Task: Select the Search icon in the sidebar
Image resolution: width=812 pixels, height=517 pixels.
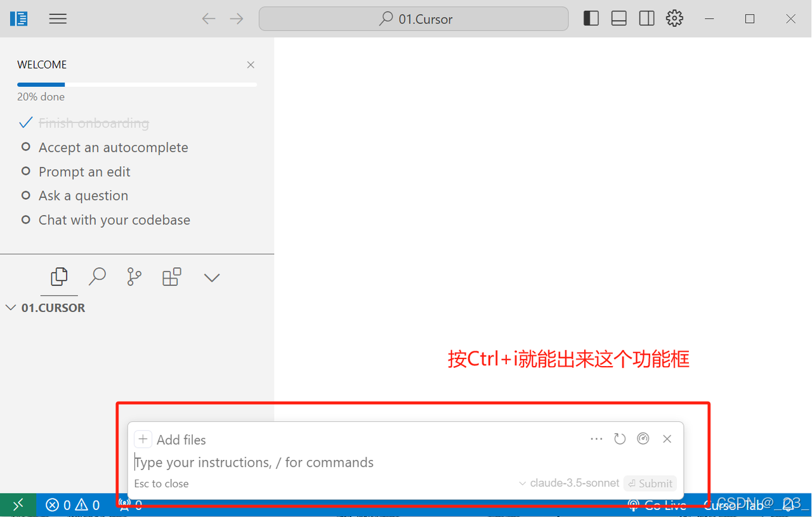Action: pyautogui.click(x=96, y=277)
